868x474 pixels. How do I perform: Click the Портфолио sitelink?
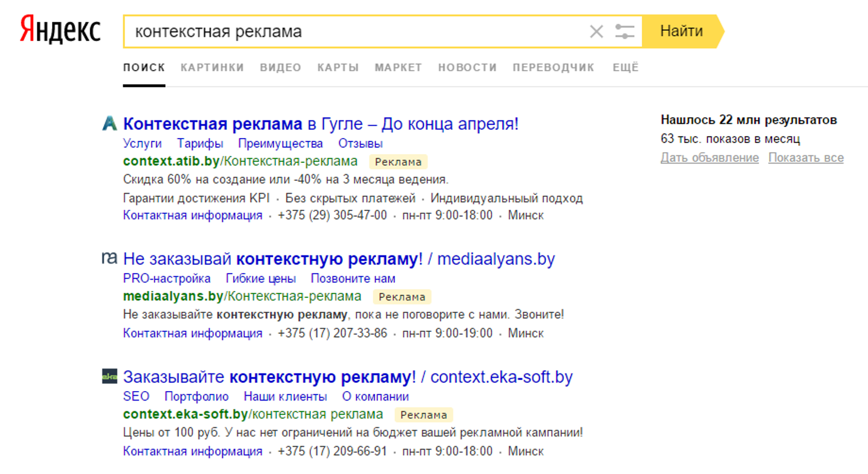(197, 396)
